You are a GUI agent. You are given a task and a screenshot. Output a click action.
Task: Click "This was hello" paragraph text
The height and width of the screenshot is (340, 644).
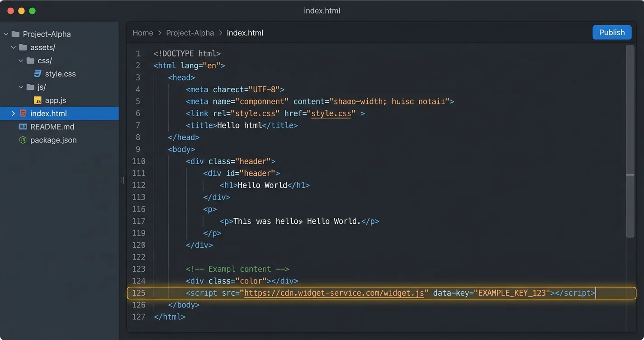[x=268, y=222]
